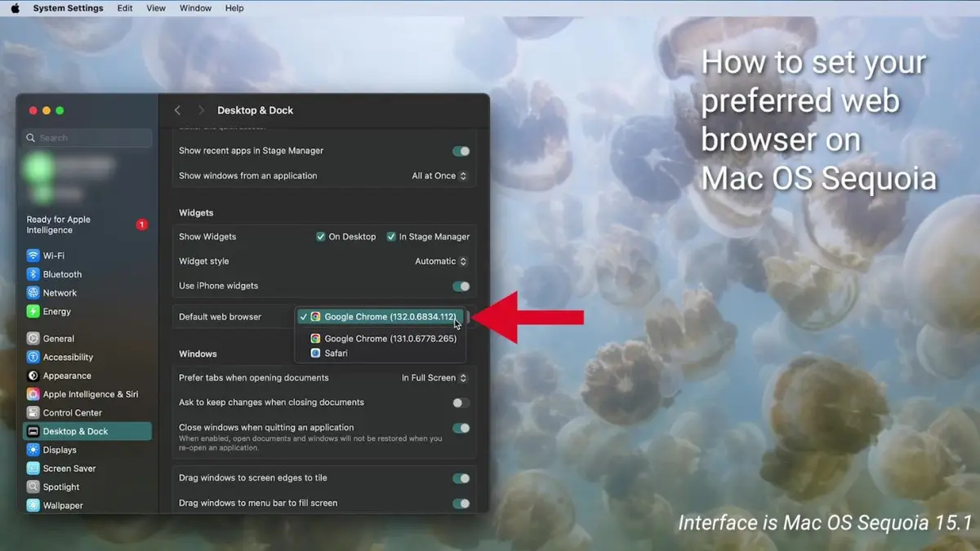
Task: Open the Bluetooth settings pane
Action: (87, 274)
